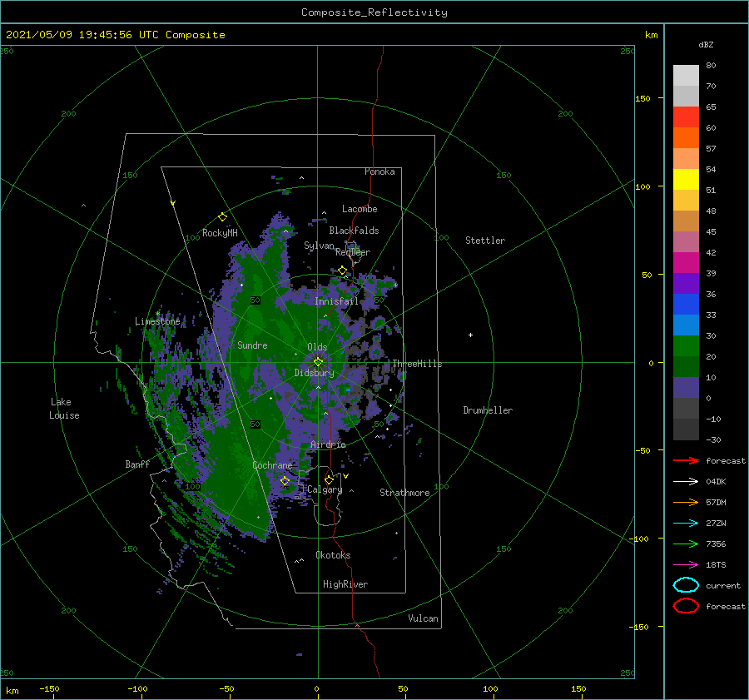This screenshot has height=700, width=749.
Task: Pick the orange 57-60 dBZ swatch
Action: point(686,138)
